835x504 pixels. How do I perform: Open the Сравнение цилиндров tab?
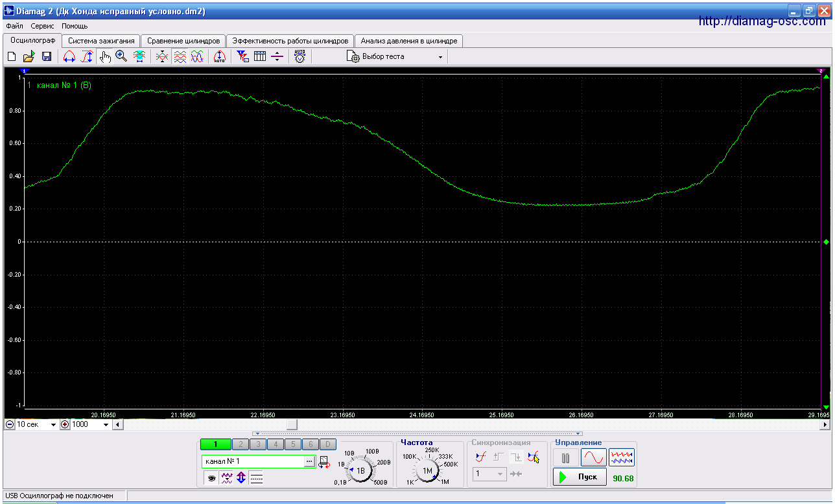pyautogui.click(x=183, y=40)
